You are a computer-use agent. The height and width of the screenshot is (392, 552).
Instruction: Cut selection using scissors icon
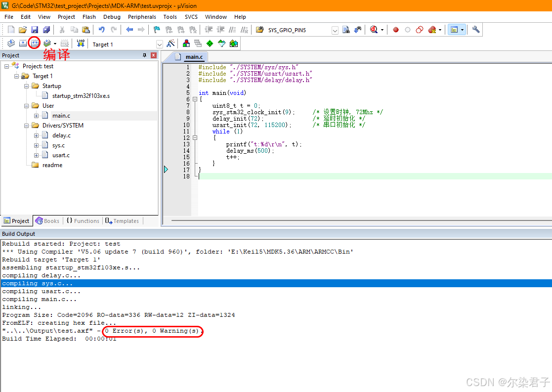pos(62,30)
